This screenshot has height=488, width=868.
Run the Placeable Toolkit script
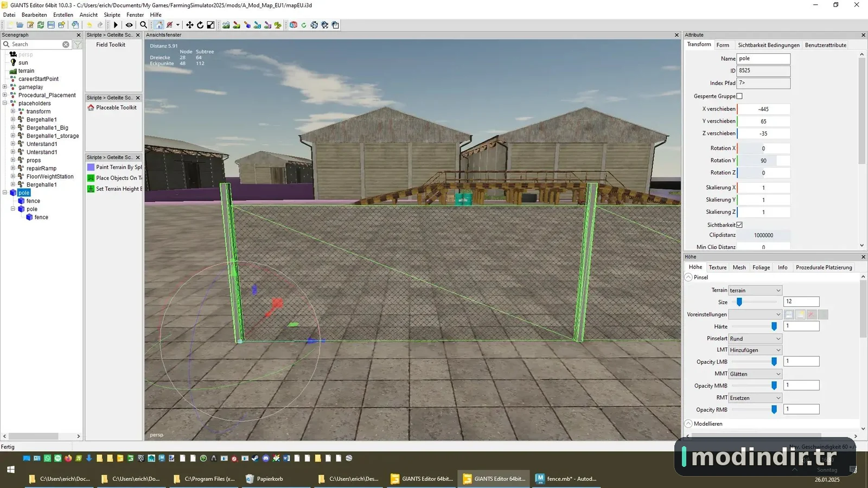coord(112,107)
